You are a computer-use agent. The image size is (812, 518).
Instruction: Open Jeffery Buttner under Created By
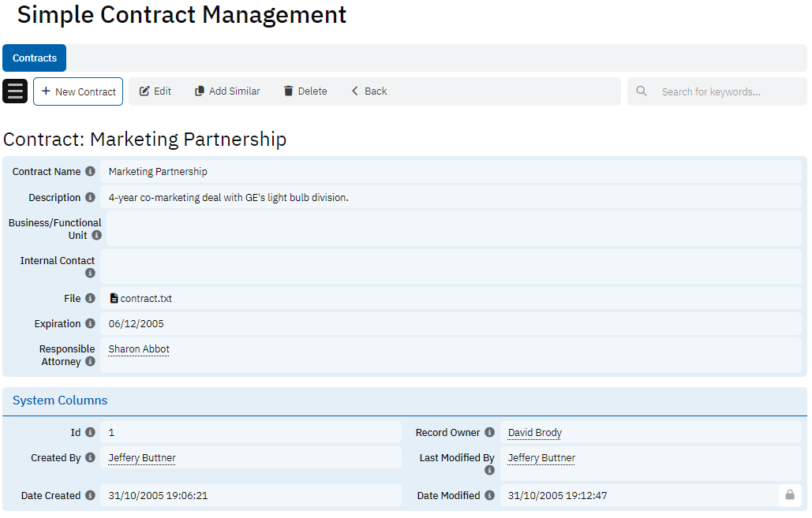click(142, 458)
